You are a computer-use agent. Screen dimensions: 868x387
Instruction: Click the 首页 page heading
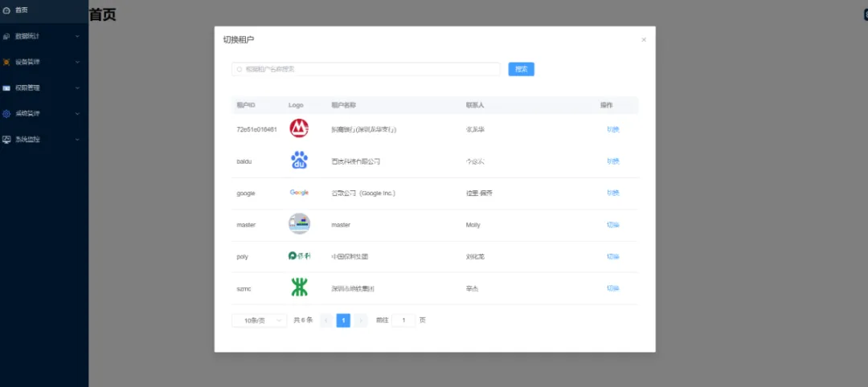tap(102, 15)
